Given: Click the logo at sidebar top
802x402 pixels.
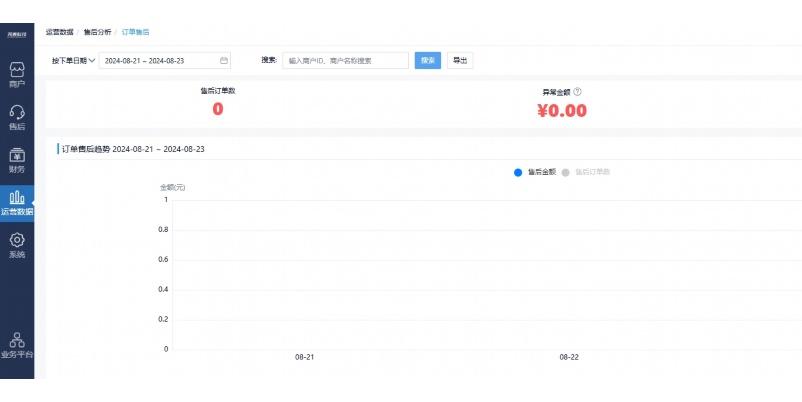Looking at the screenshot, I should coord(17,35).
